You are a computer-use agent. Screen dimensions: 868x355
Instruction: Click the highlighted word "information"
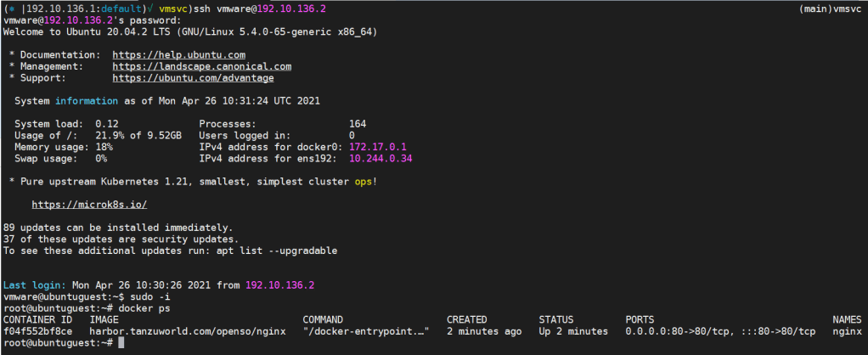point(87,101)
